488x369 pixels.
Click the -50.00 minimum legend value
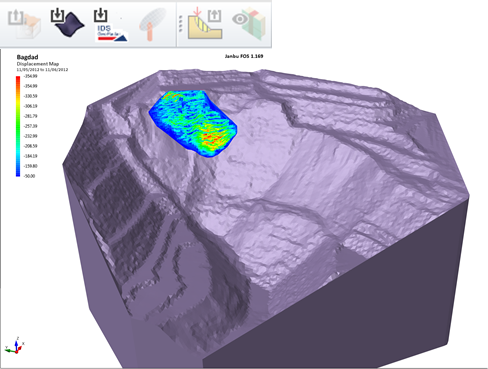29,176
